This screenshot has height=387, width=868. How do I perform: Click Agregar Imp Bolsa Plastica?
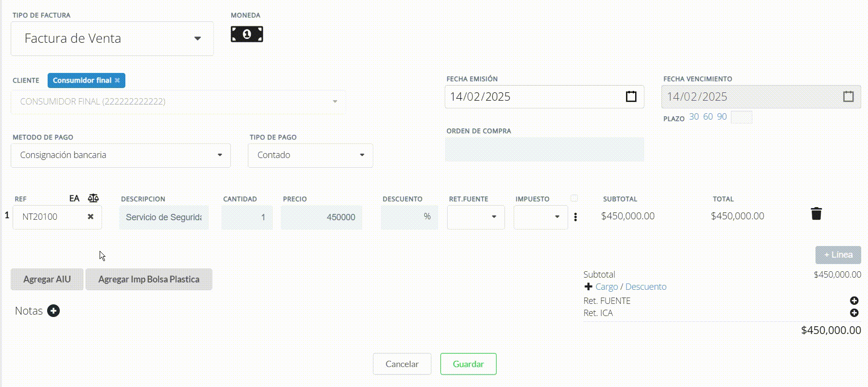tap(149, 279)
